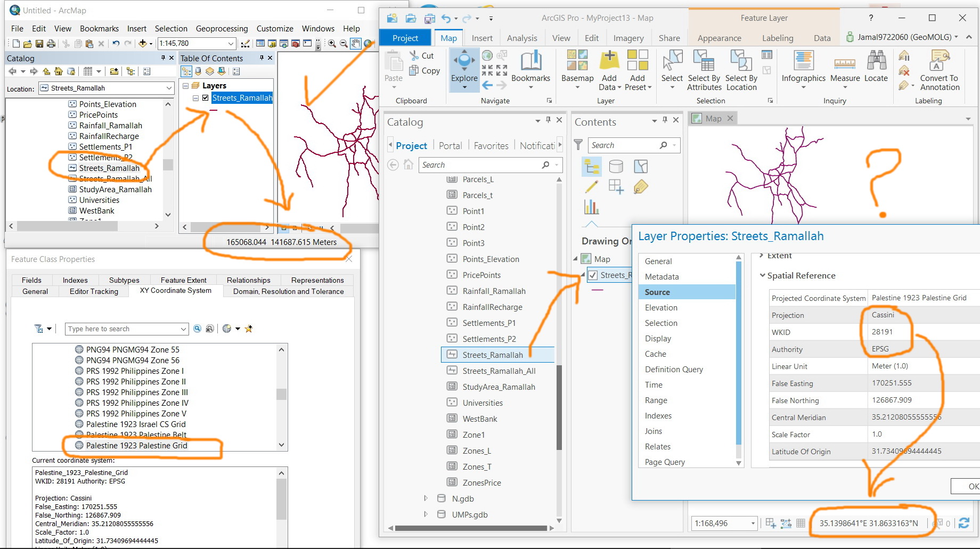This screenshot has height=549, width=980.
Task: Collapse the Spatial Reference section
Action: (763, 275)
